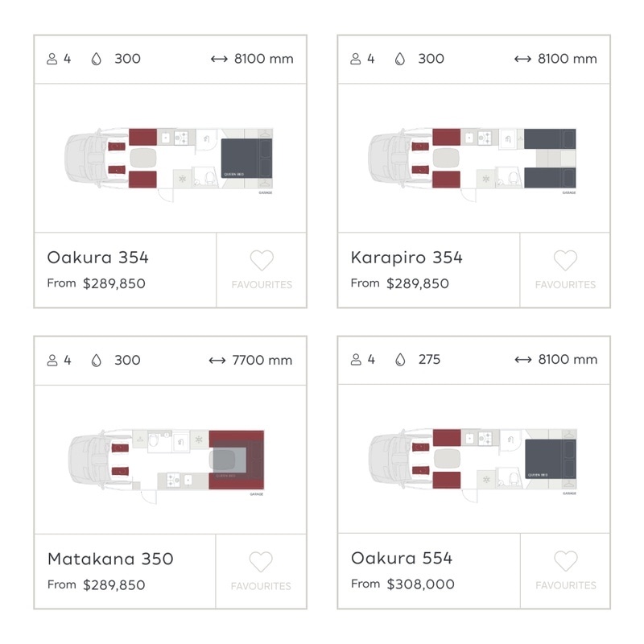Click the length arrow icon on Matakana 350 card
The image size is (644, 644).
point(217,361)
